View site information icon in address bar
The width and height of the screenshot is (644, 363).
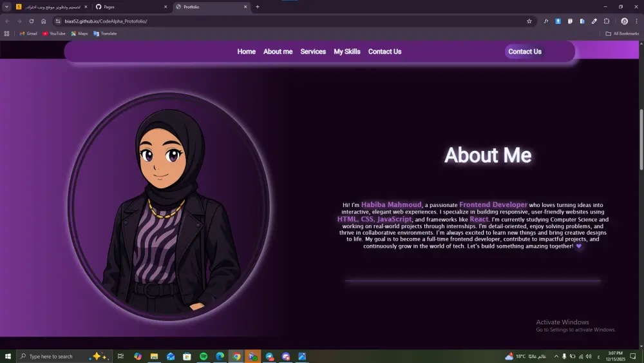click(x=58, y=21)
